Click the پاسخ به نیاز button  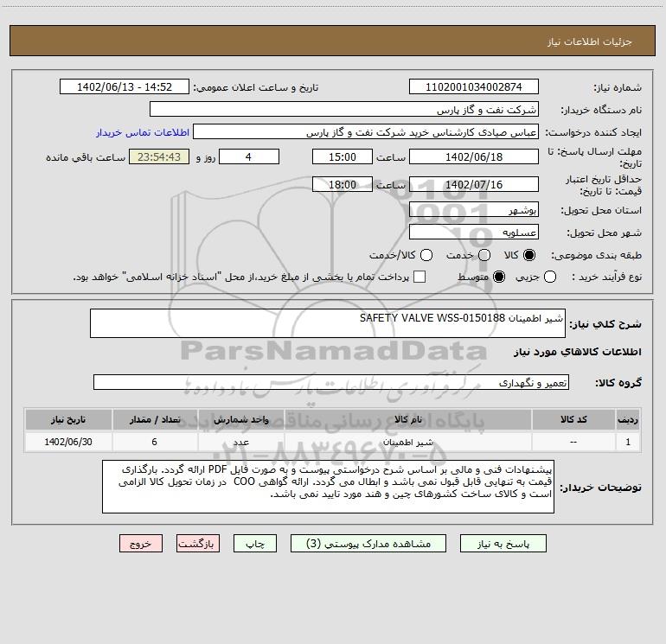pos(503,544)
